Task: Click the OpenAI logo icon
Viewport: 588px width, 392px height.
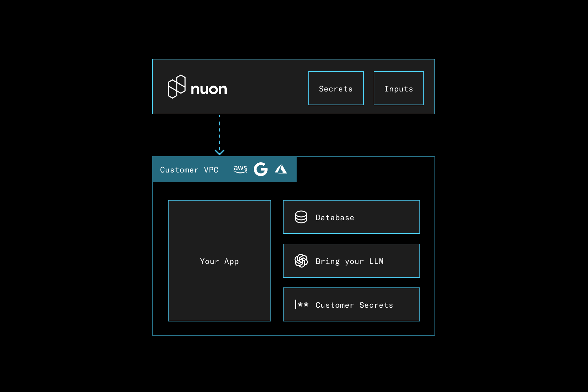Action: [x=301, y=261]
